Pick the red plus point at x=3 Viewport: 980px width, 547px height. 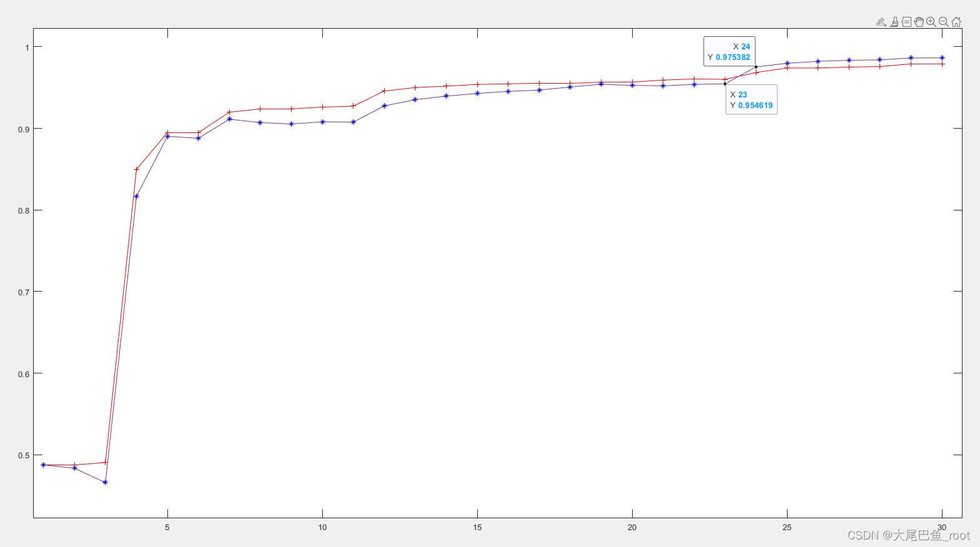pos(105,463)
